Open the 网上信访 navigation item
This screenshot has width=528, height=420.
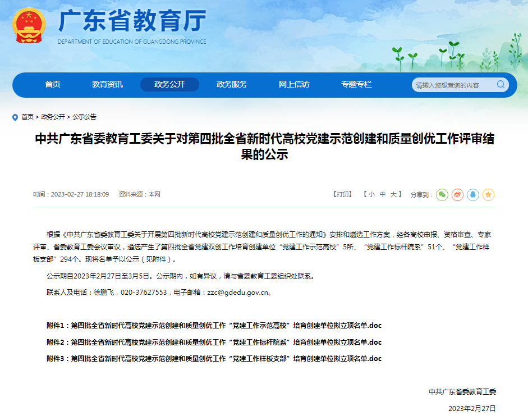pos(294,85)
